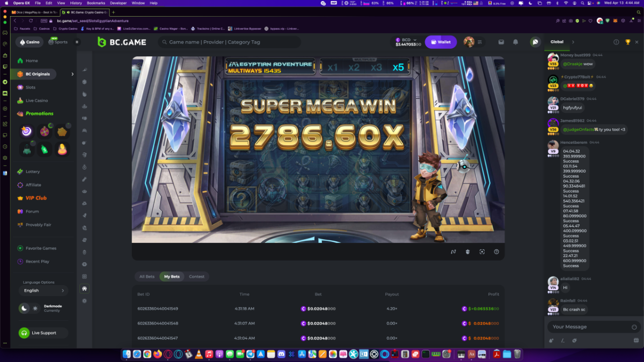Open the notifications bell icon
Viewport: 644px width, 362px height.
515,42
